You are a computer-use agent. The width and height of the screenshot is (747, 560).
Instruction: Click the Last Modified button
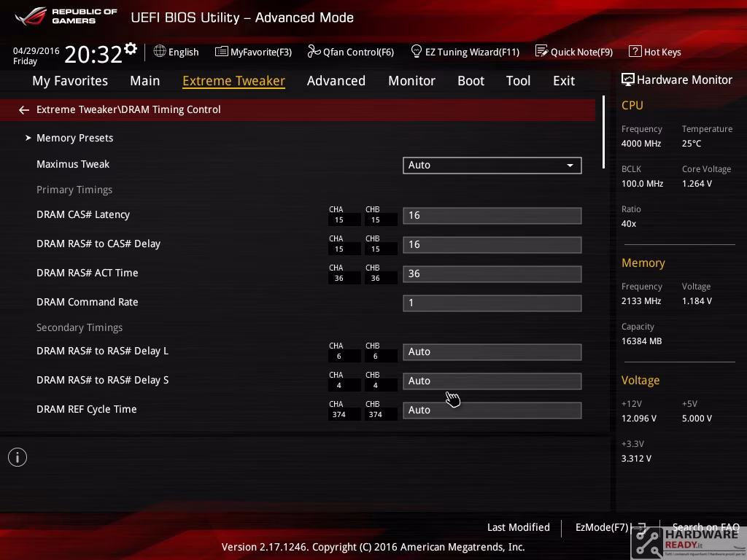click(519, 527)
